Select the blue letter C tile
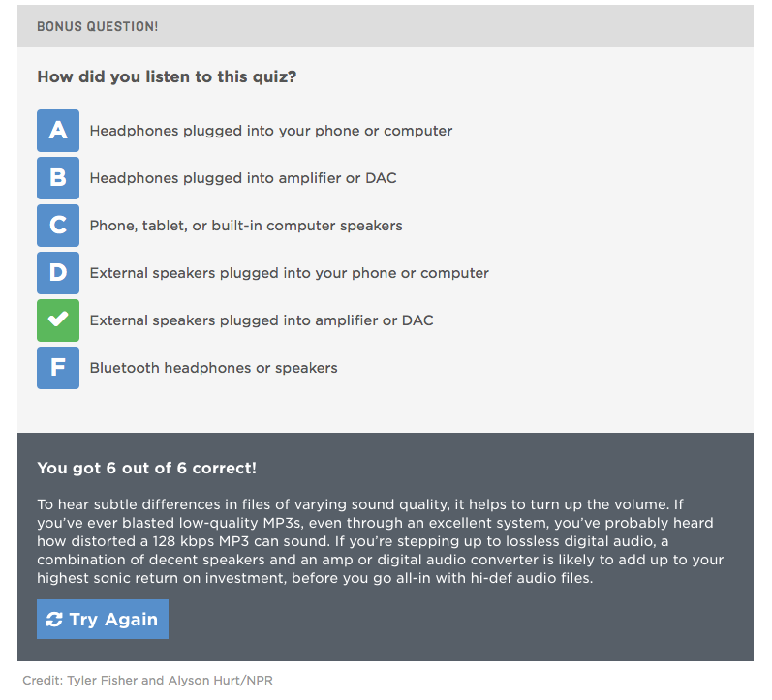 point(58,226)
